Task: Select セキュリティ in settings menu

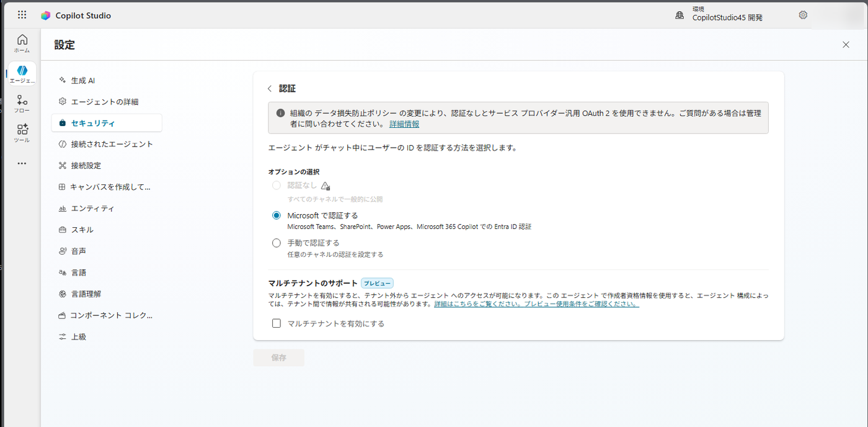Action: pyautogui.click(x=107, y=123)
